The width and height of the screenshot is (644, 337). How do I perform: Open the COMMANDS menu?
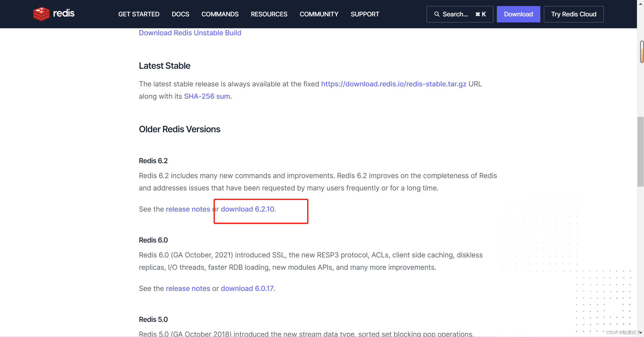220,14
